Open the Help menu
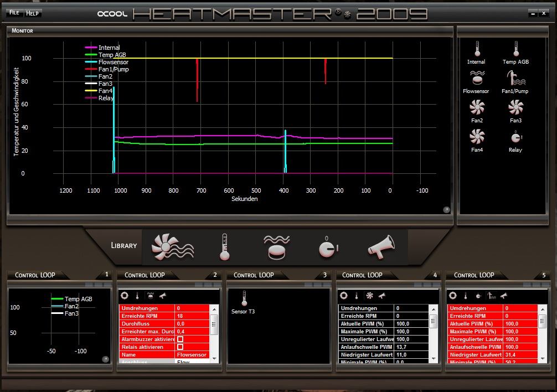The height and width of the screenshot is (392, 557). 32,13
